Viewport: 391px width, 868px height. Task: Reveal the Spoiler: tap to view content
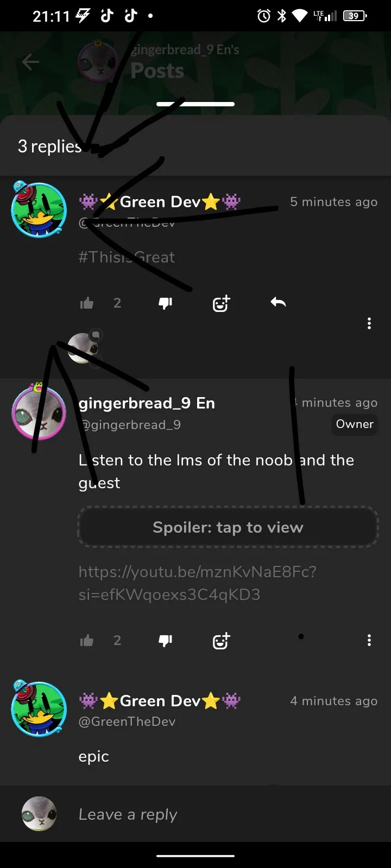pyautogui.click(x=228, y=527)
